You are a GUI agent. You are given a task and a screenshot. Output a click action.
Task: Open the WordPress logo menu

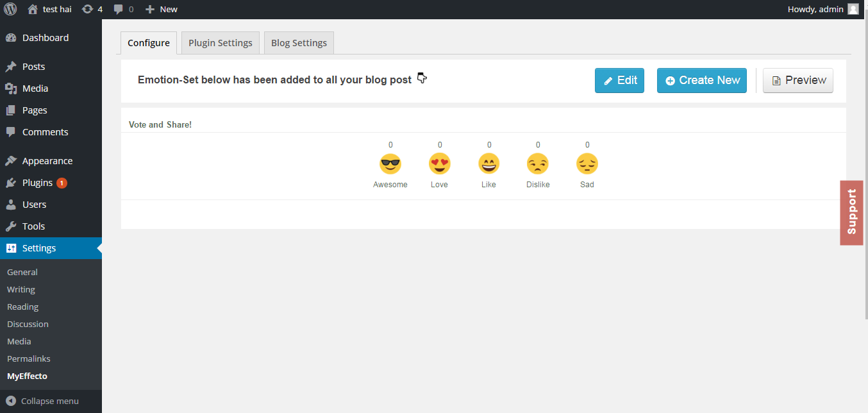pos(10,9)
